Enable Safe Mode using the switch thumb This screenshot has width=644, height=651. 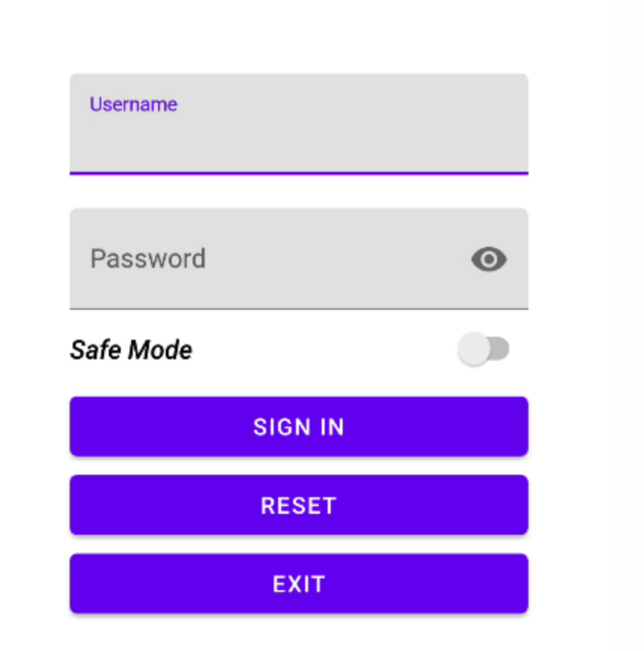474,349
